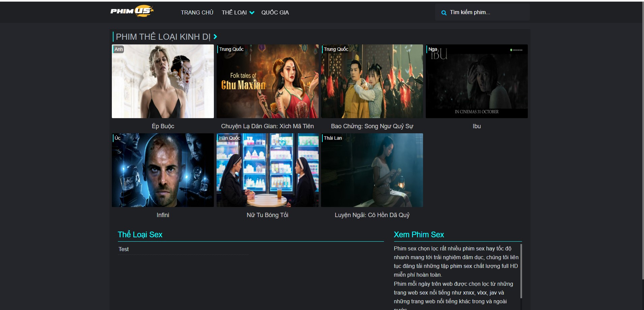Viewport: 644px width, 310px height.
Task: Open the Phim Thể Loại Kinh Dị heading
Action: (x=163, y=37)
